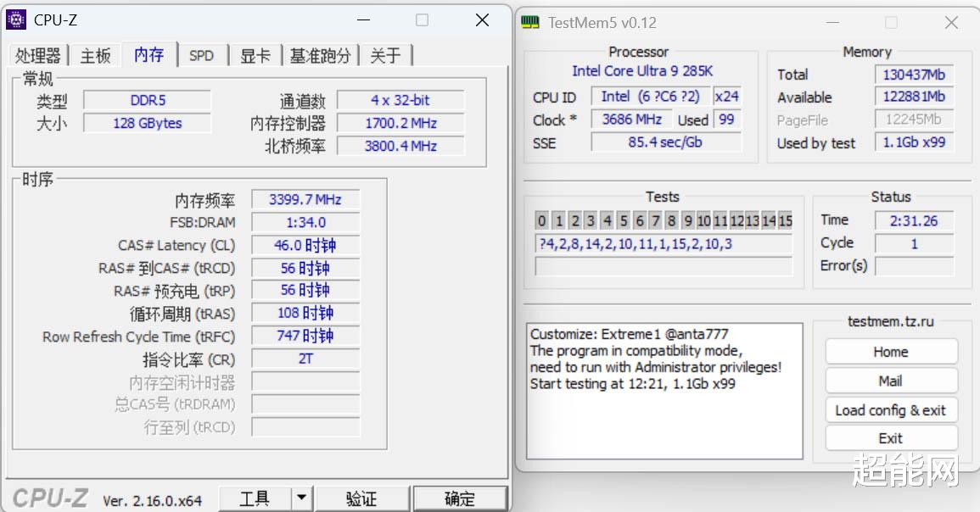The height and width of the screenshot is (512, 980).
Task: Click the CPU ID Intel (6 ?C6 ?2) value
Action: 650,96
